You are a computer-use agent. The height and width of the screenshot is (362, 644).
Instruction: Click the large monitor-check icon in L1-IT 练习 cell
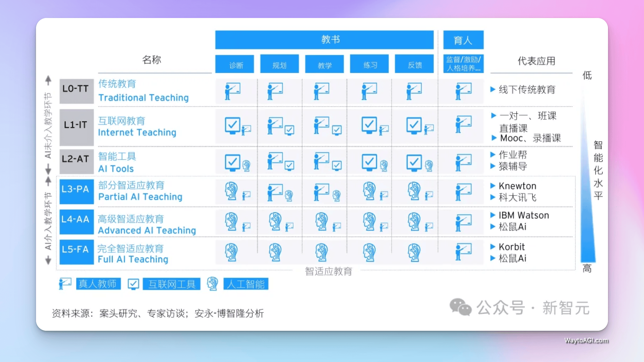pyautogui.click(x=369, y=125)
